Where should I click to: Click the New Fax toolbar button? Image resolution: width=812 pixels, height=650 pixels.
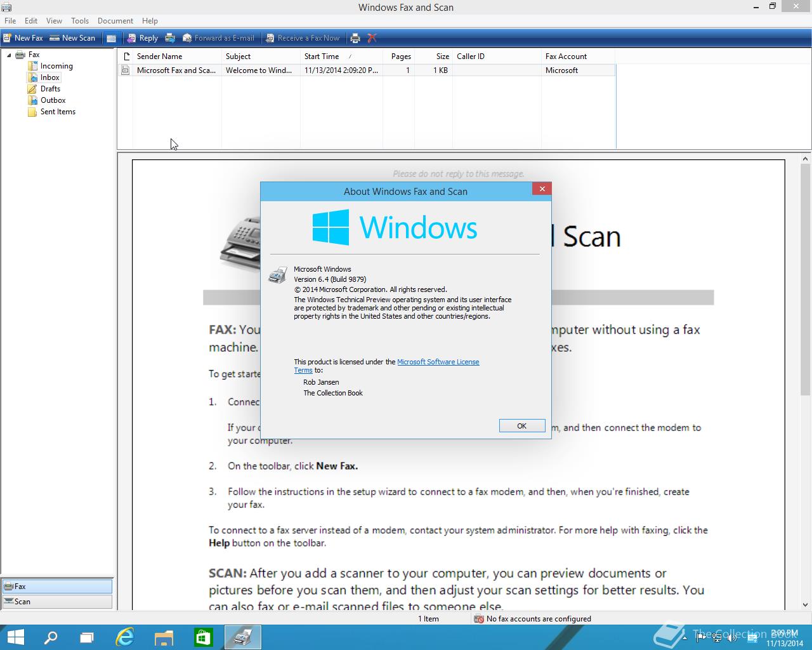pos(23,38)
